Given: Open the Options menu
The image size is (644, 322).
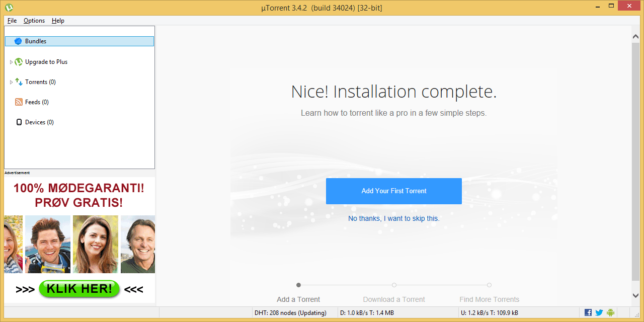Looking at the screenshot, I should tap(34, 21).
